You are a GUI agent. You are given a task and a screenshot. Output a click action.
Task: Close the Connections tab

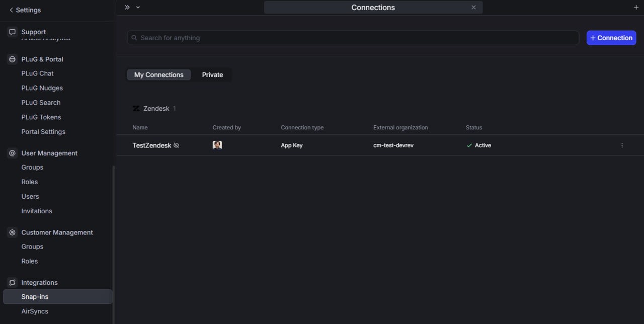click(x=473, y=8)
